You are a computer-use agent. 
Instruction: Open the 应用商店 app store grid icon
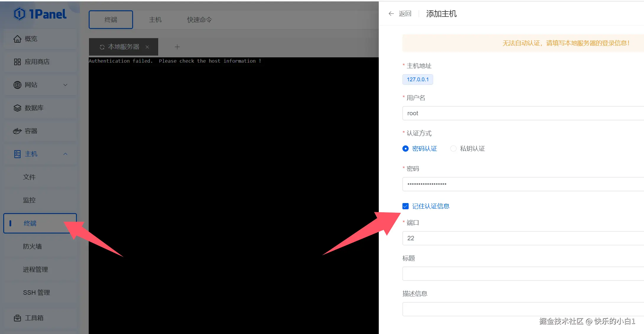[17, 62]
